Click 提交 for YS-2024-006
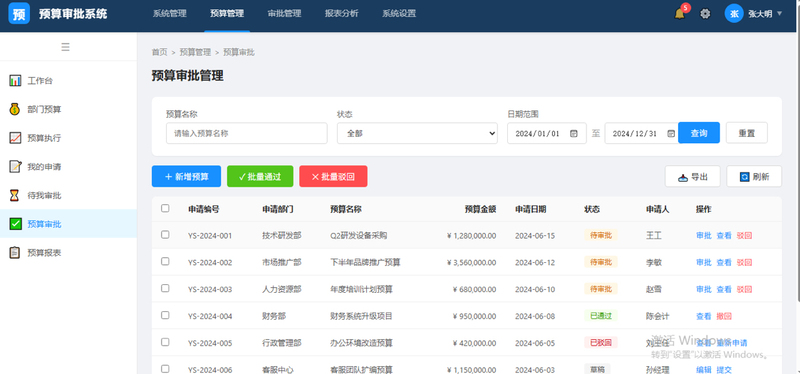 tap(724, 370)
